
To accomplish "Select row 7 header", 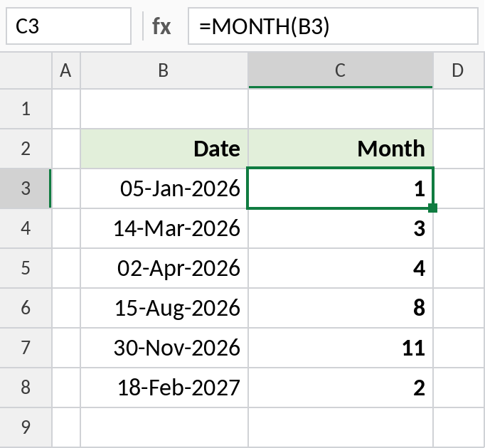I will tap(26, 348).
